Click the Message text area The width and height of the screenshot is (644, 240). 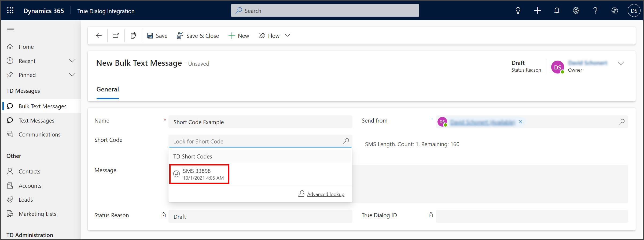[x=490, y=184]
